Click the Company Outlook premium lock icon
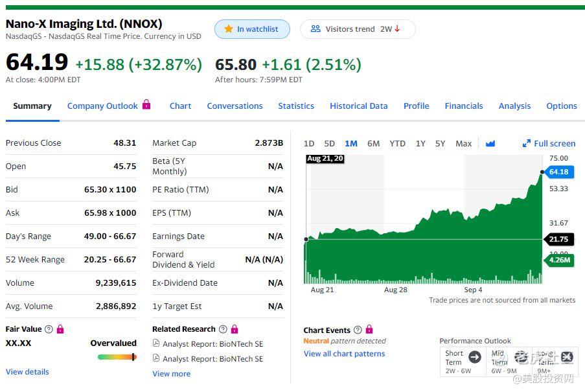 (x=146, y=104)
